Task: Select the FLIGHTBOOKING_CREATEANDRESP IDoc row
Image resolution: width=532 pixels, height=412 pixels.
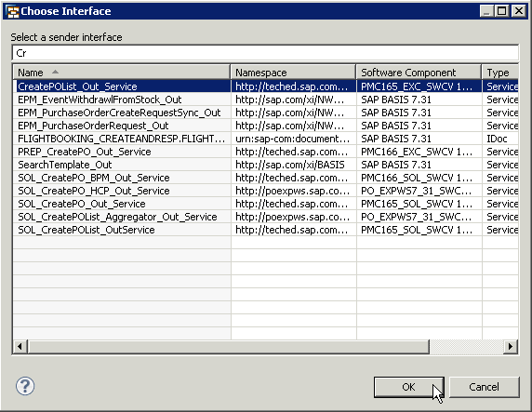Action: pos(266,139)
